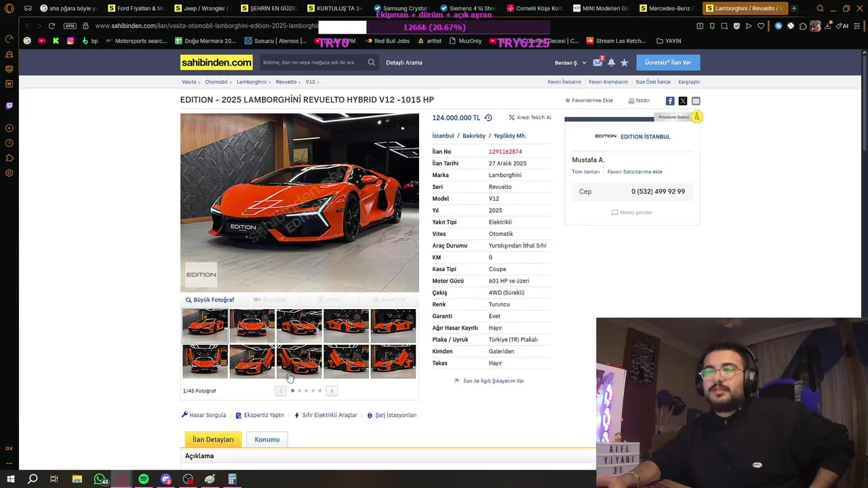The height and width of the screenshot is (488, 868).
Task: Select the Konumu tab
Action: (x=267, y=439)
